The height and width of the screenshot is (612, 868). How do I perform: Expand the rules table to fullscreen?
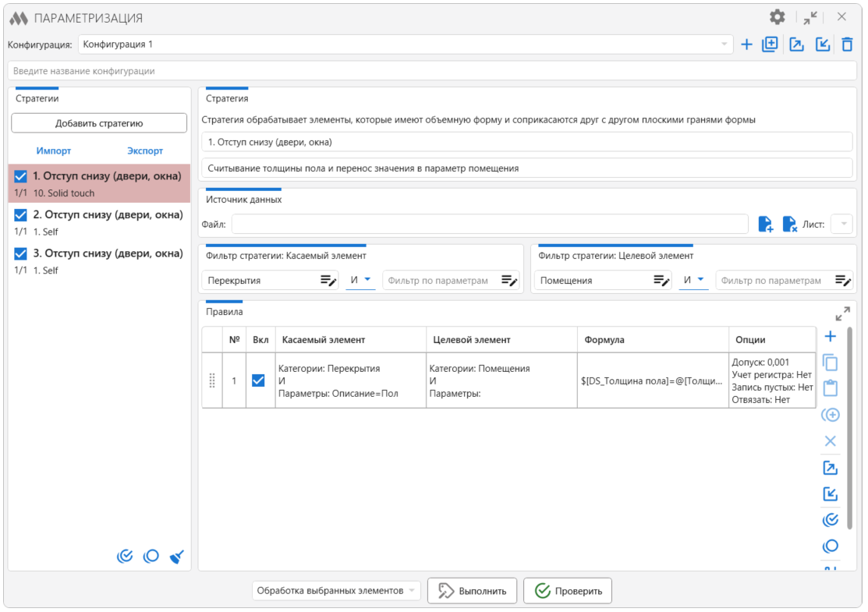click(842, 314)
